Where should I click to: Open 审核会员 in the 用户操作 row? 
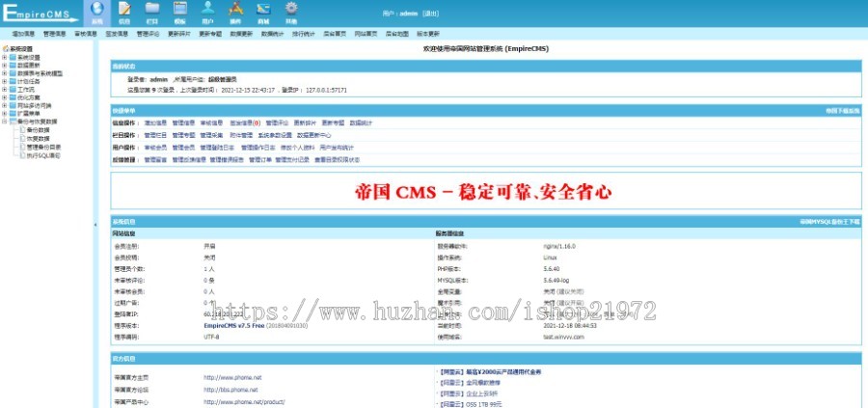[x=155, y=148]
